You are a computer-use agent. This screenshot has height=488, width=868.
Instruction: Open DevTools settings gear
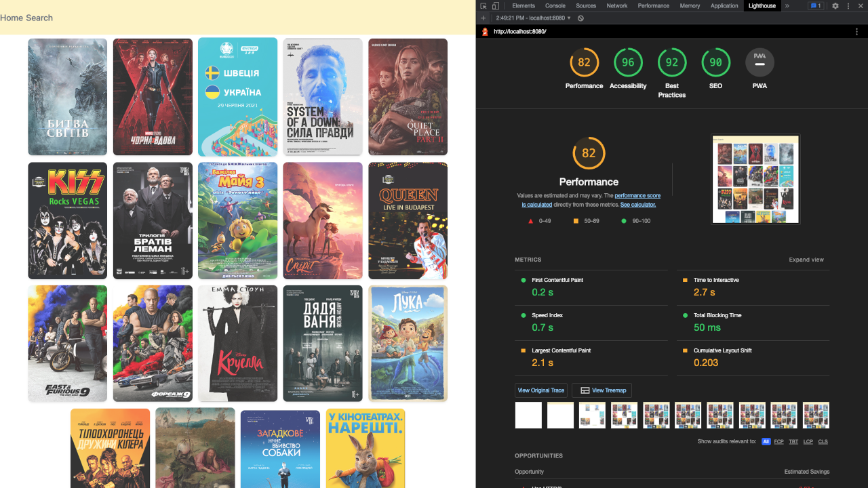click(835, 5)
